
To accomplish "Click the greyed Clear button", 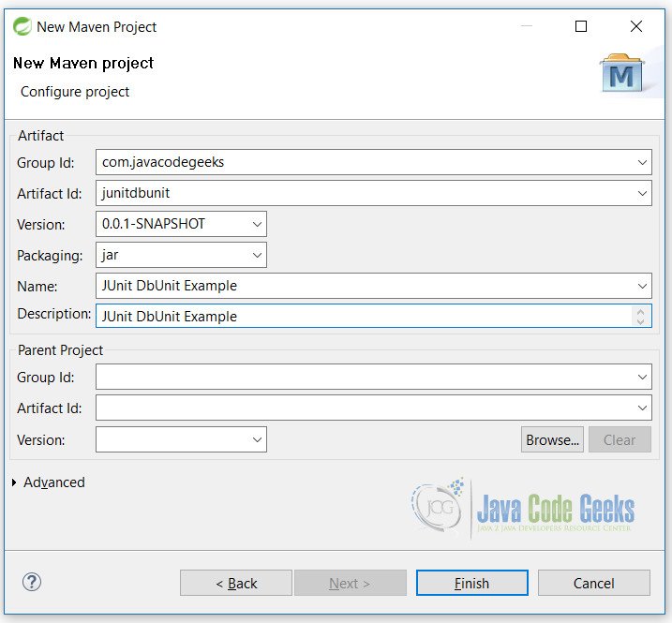I will coord(620,439).
